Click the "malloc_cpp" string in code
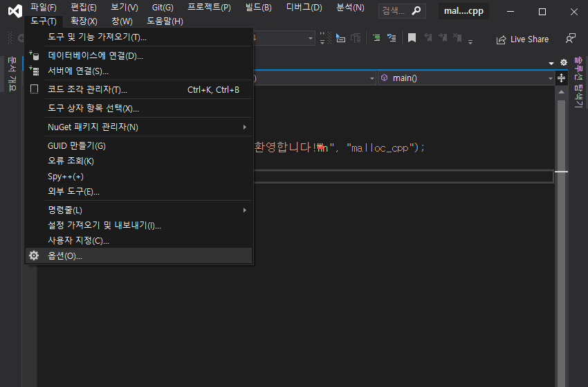 click(x=380, y=148)
